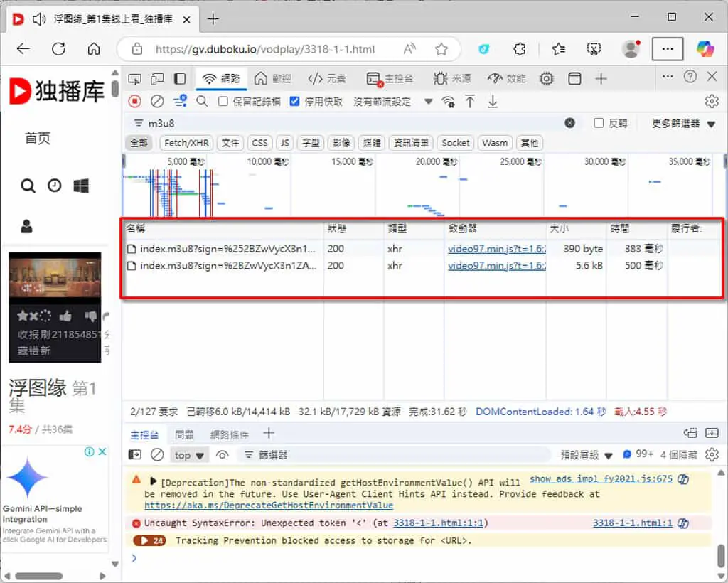Open the screenshot capture icon in toolbar
Screen dimensions: 728x583
594,49
